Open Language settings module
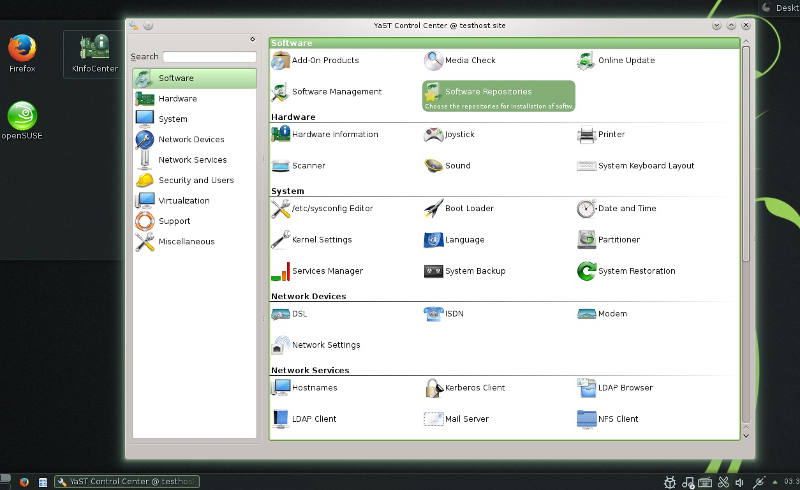This screenshot has height=490, width=800. point(454,240)
